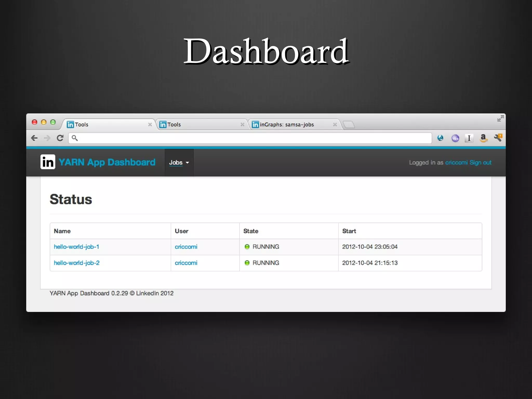Click the footer version text 0.2.29

coord(119,293)
